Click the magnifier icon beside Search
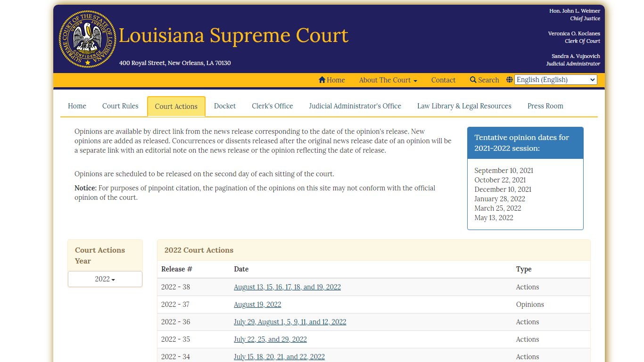Screen dimensions: 644x362 click(x=473, y=80)
